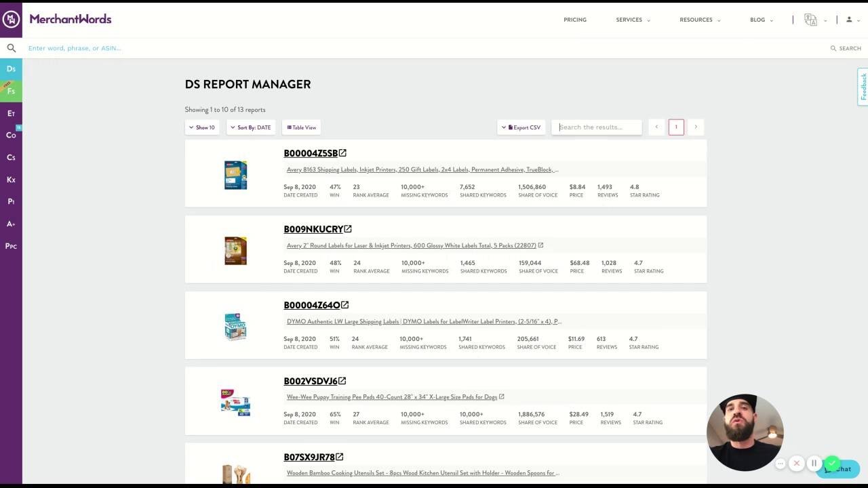
Task: Click Avery 8163 labels product thumbnail
Action: (235, 175)
